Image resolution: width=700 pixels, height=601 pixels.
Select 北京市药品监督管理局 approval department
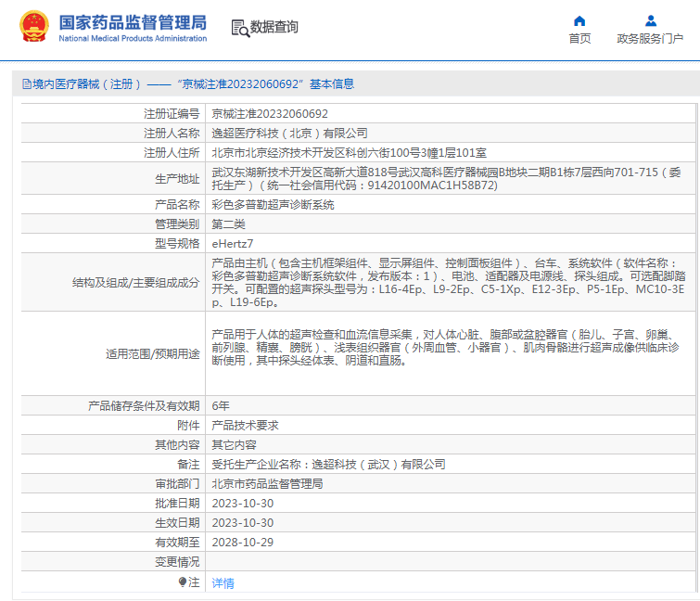[267, 483]
